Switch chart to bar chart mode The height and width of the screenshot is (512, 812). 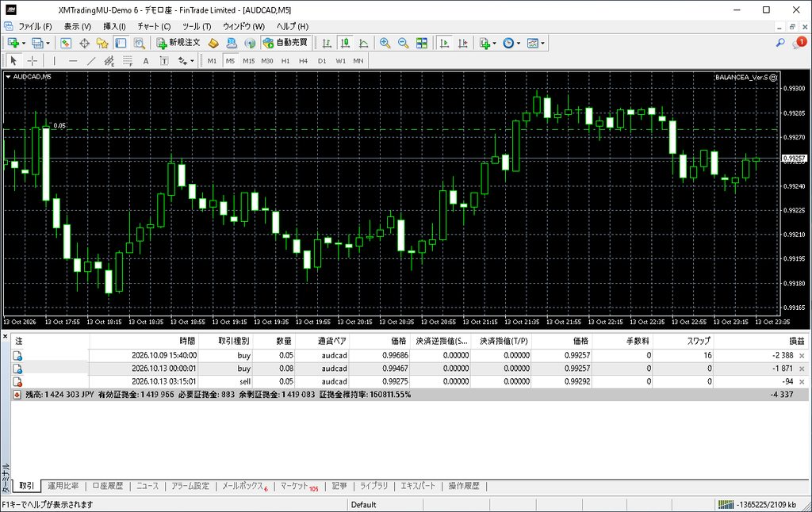pyautogui.click(x=327, y=43)
